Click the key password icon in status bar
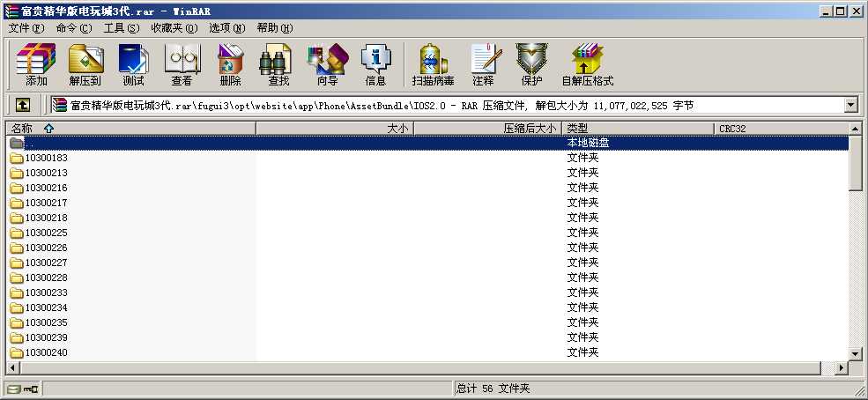Image resolution: width=868 pixels, height=400 pixels. coord(30,389)
